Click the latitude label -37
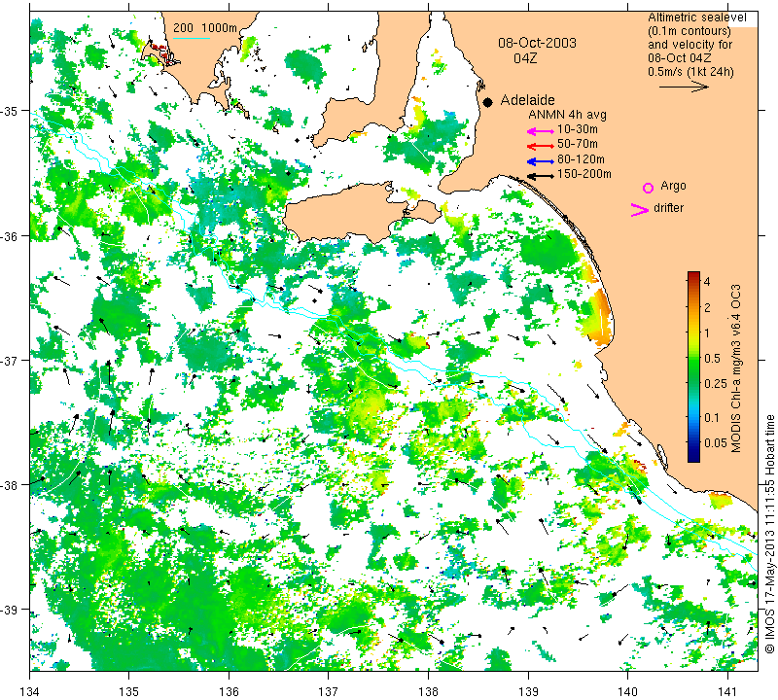The height and width of the screenshot is (700, 778). pyautogui.click(x=9, y=360)
